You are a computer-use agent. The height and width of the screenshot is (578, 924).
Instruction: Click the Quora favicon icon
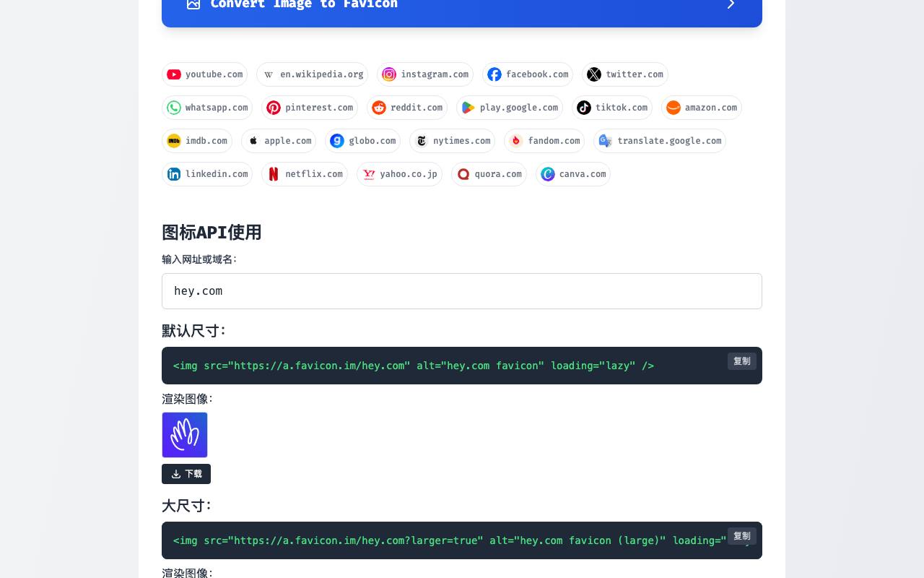click(463, 174)
